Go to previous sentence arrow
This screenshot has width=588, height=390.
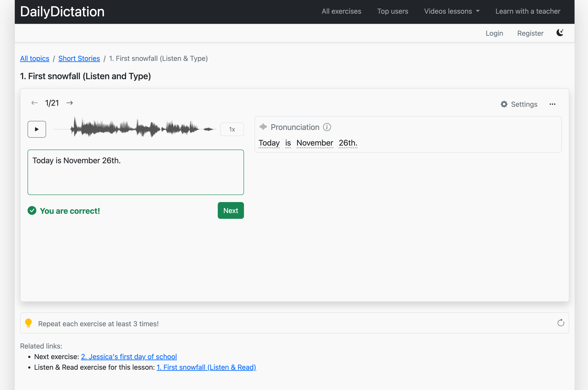point(35,103)
